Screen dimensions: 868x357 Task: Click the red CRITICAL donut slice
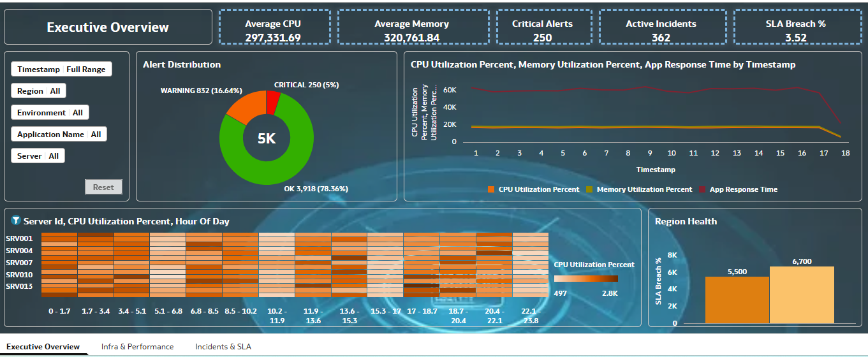click(273, 102)
